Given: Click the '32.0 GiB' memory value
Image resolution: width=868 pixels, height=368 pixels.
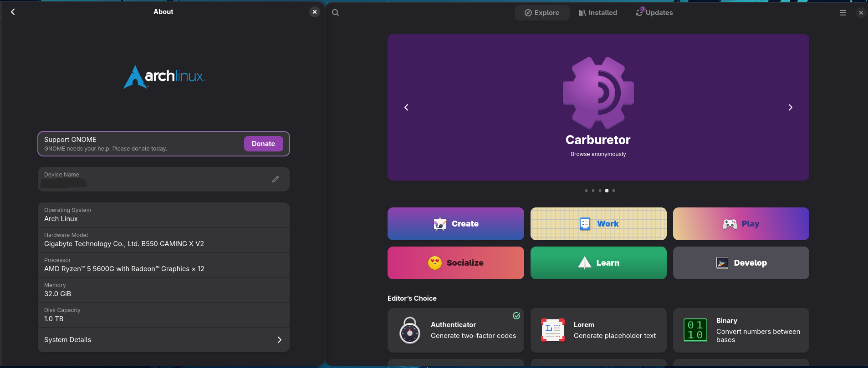Looking at the screenshot, I should tap(57, 294).
